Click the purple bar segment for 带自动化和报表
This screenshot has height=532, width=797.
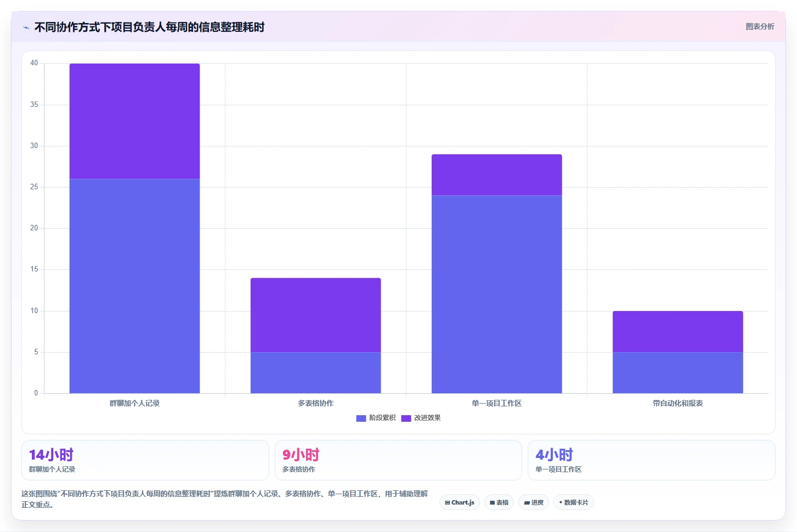pyautogui.click(x=678, y=331)
